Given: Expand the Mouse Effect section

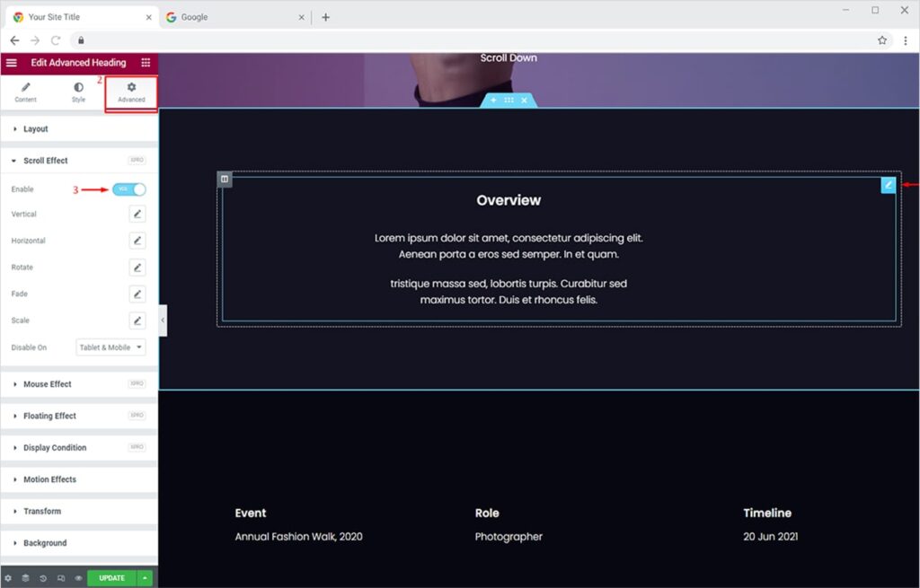Looking at the screenshot, I should tap(48, 384).
